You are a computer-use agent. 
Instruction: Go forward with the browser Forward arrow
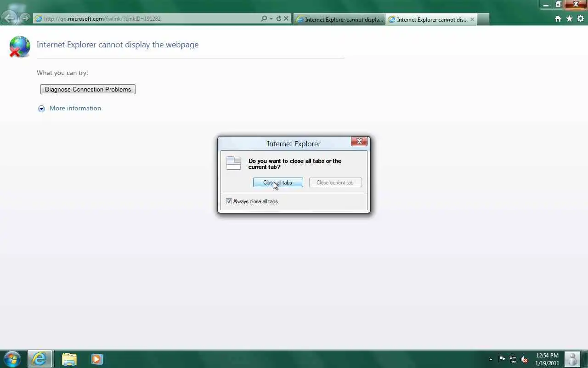tap(25, 18)
